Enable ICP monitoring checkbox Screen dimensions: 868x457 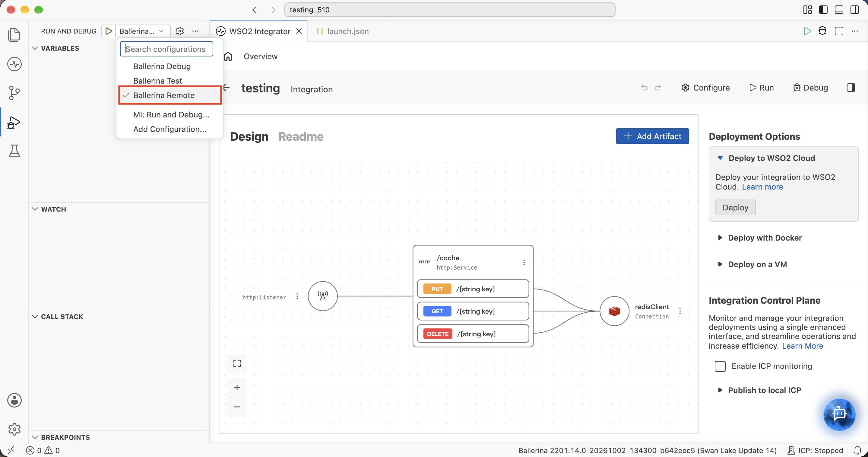coord(720,366)
